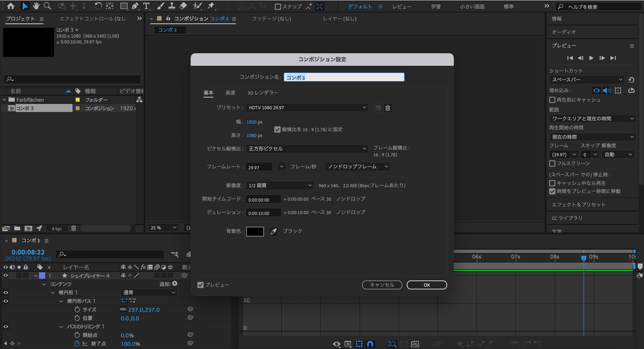Screen dimensions: 644x349
Task: Hide シェイプレイヤー 4 with eye toggle
Action: tap(6, 276)
